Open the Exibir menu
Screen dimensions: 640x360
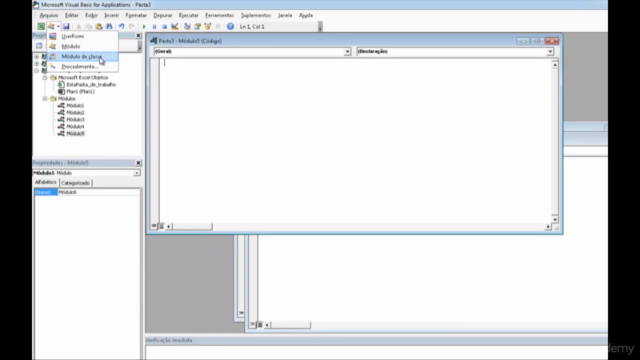91,15
